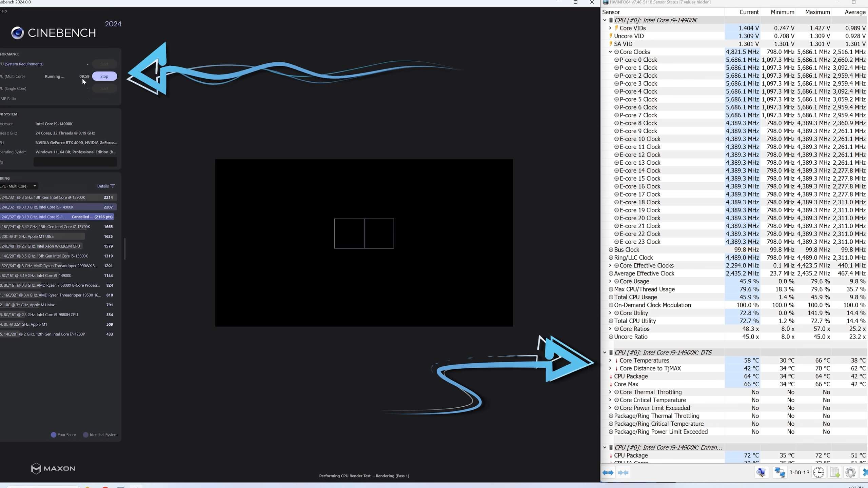
Task: Click the HWiNFO64 title bar icon
Action: pos(606,2)
